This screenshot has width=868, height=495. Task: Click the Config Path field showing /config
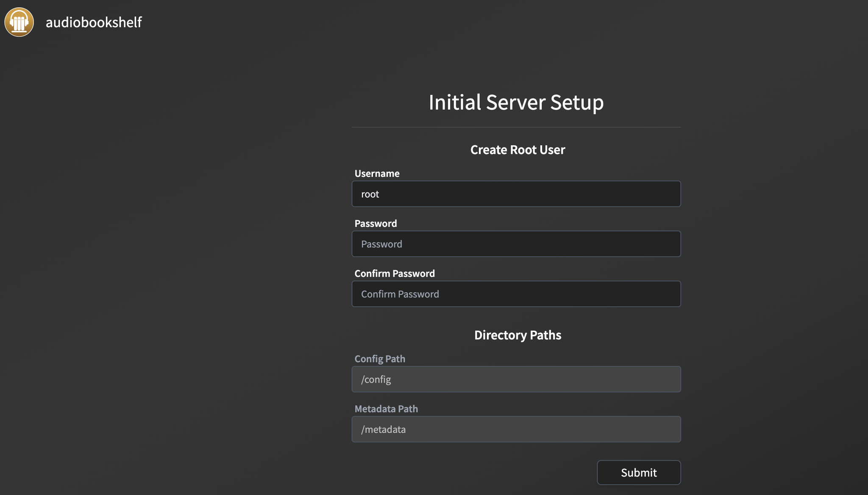516,379
